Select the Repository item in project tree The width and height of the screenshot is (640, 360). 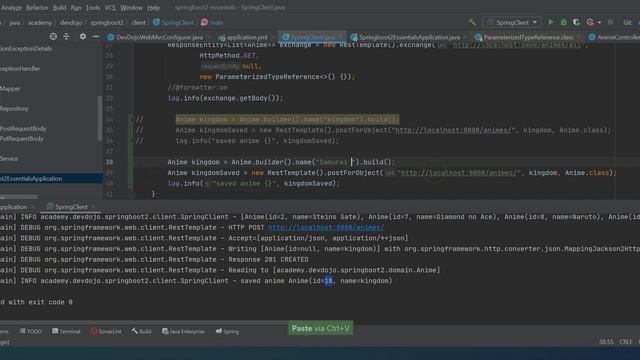click(14, 109)
